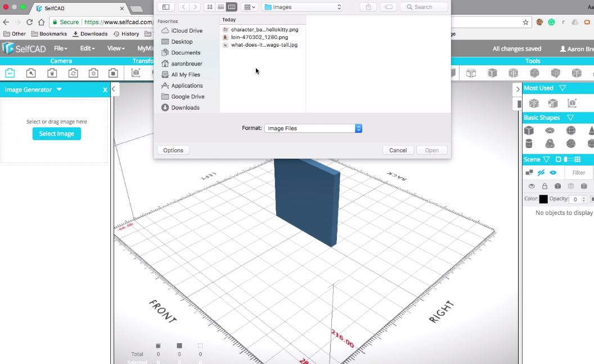The width and height of the screenshot is (594, 364).
Task: Collapse the left panel with arrow
Action: pos(114,89)
